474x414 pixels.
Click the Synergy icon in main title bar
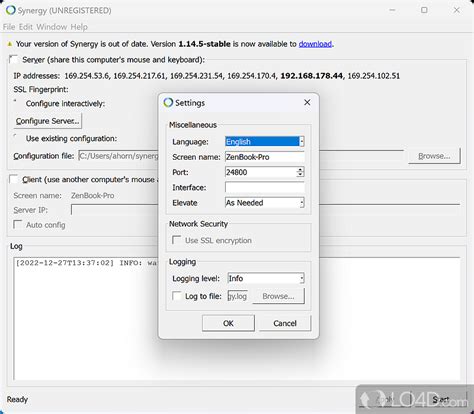[x=10, y=10]
